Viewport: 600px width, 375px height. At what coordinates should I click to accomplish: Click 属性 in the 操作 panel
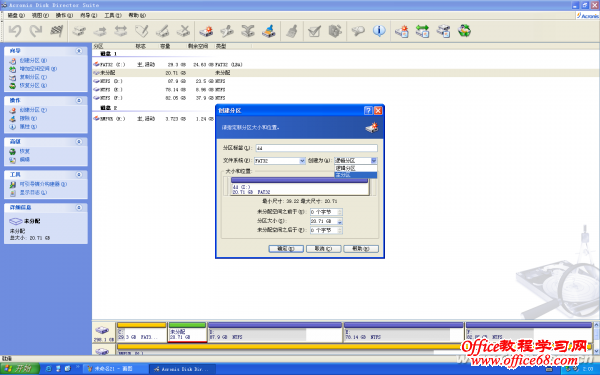pyautogui.click(x=28, y=127)
